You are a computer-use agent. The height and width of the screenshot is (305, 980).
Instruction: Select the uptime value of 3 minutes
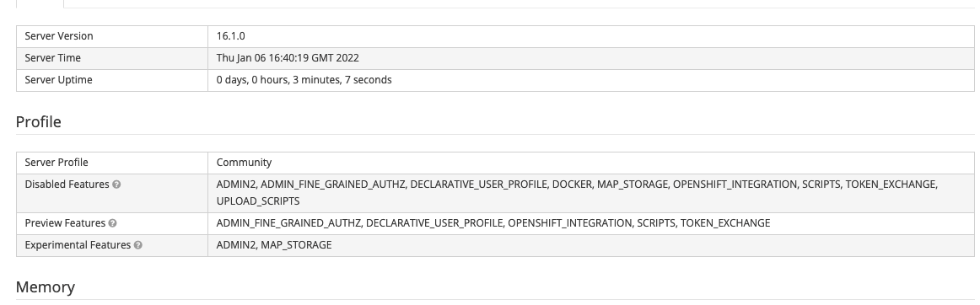coord(304,80)
